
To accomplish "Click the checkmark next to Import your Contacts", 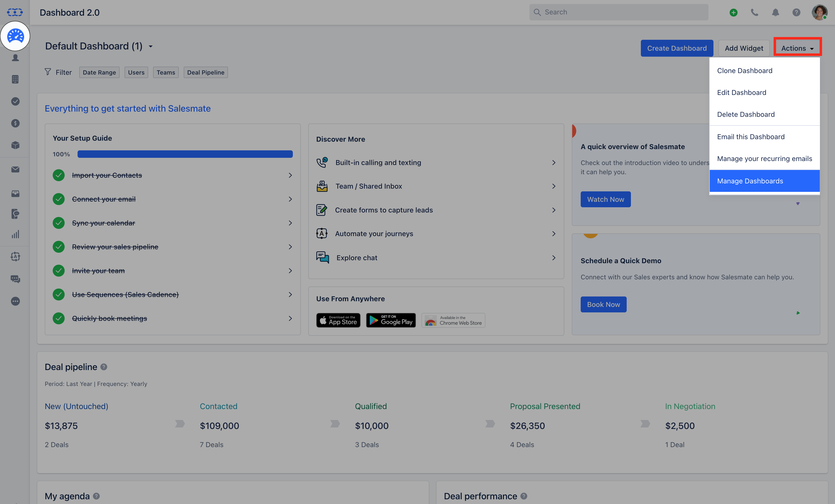I will click(x=59, y=175).
